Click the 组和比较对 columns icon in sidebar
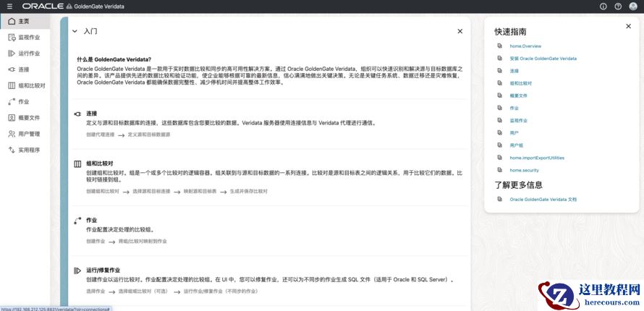 [x=12, y=85]
